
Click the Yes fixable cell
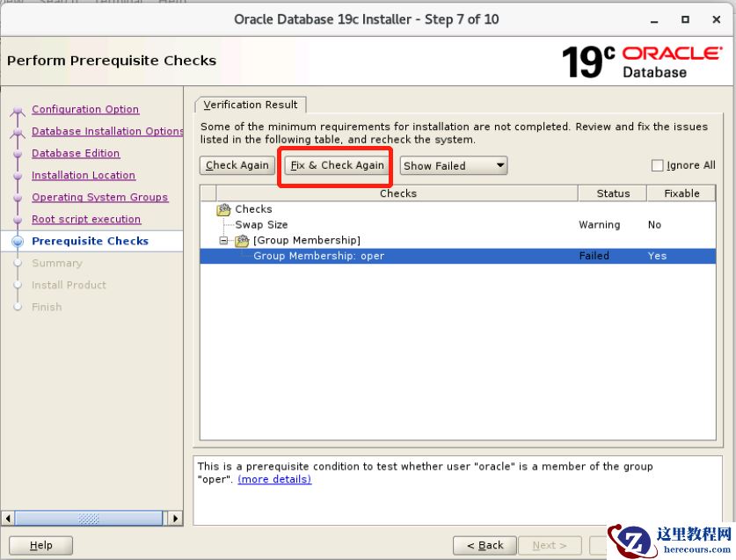(x=657, y=256)
